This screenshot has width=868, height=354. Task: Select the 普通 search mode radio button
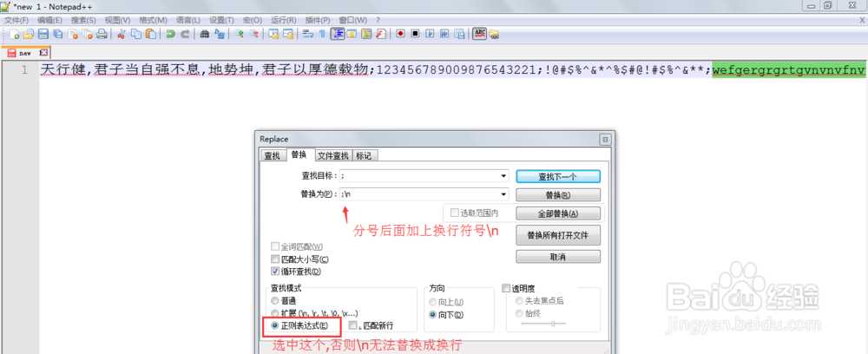[275, 301]
